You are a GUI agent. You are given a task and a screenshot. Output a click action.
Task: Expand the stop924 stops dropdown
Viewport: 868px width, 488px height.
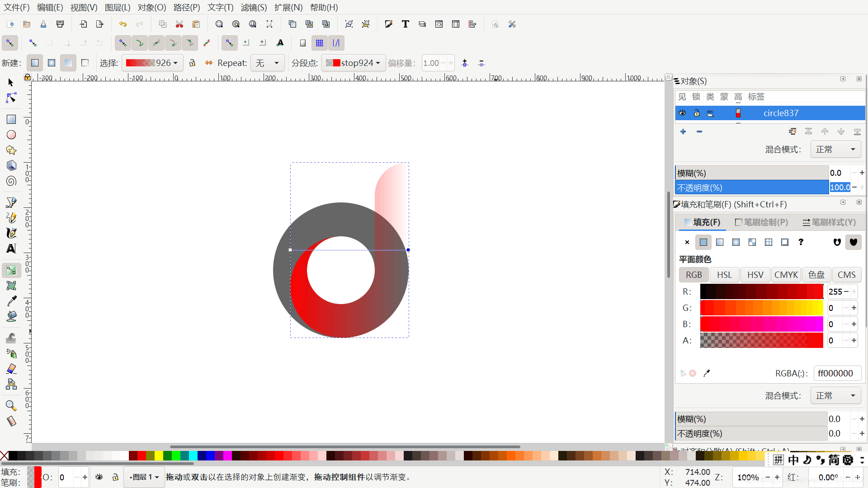coord(354,63)
